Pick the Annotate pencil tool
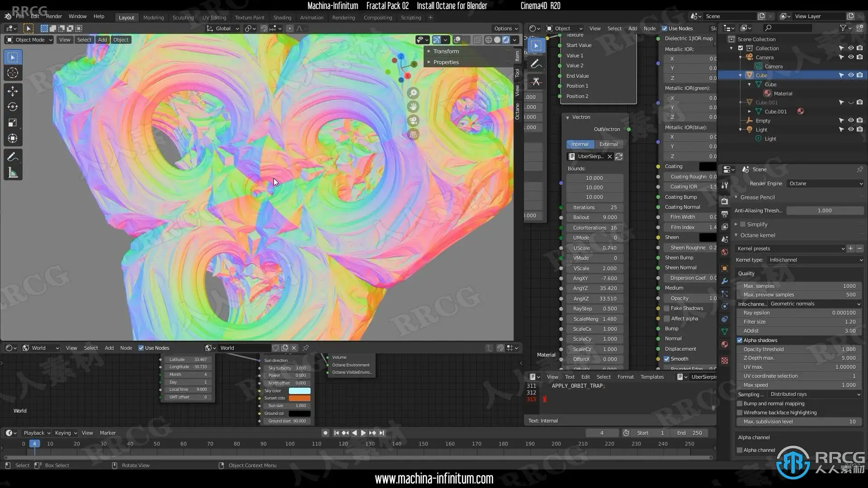This screenshot has width=868, height=488. (x=13, y=157)
